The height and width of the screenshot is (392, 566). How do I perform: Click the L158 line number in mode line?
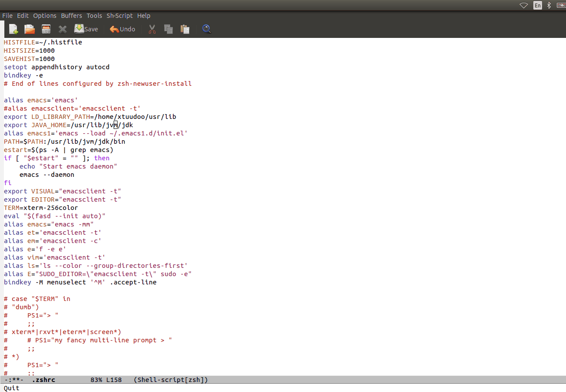tap(114, 380)
